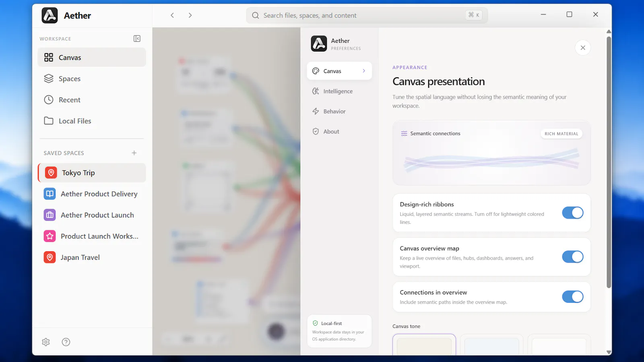Screen dimensions: 644x362
Task: Click the Aether logo in title bar
Action: point(50,15)
